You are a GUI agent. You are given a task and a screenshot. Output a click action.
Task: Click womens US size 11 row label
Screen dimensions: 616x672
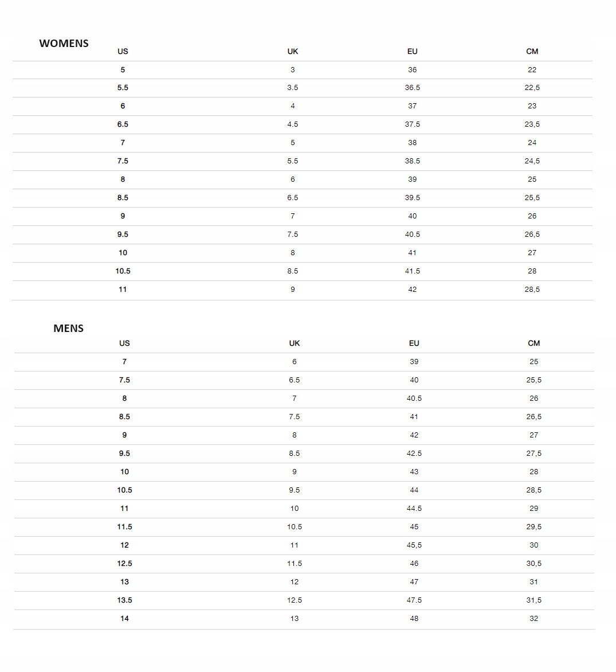[123, 290]
